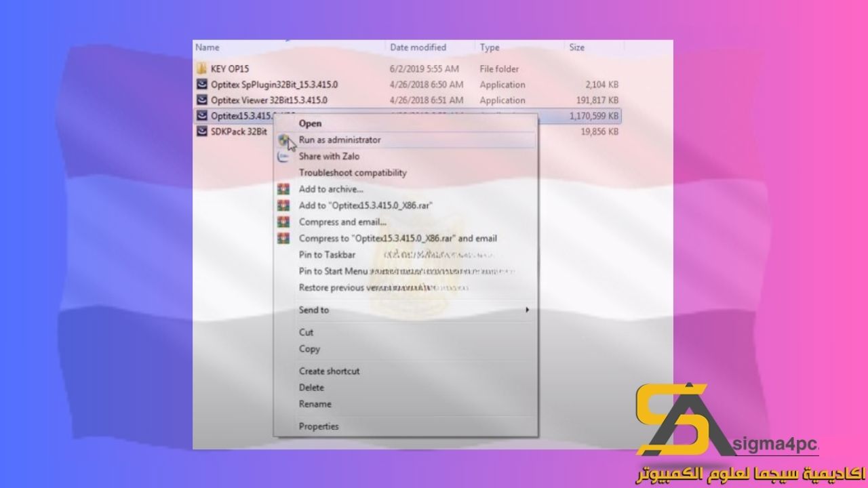The height and width of the screenshot is (488, 868).
Task: Click the size value 19,856 KB
Action: tap(599, 132)
